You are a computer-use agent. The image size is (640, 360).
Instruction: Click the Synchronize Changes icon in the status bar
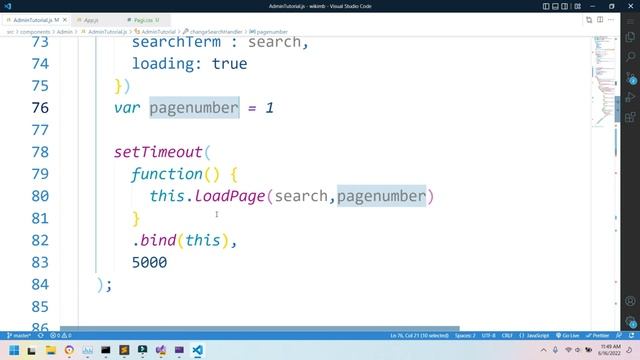[x=40, y=336]
